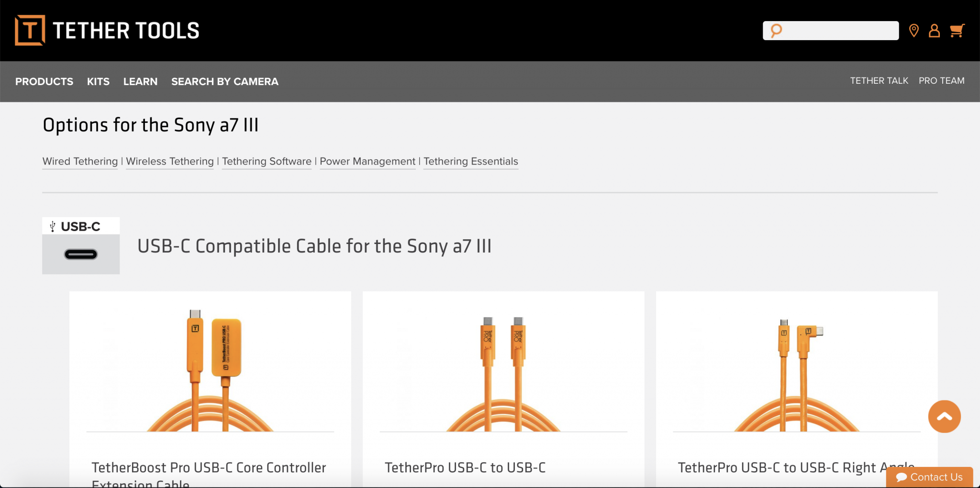Click the scroll-to-top arrow button
The image size is (980, 488).
tap(944, 416)
